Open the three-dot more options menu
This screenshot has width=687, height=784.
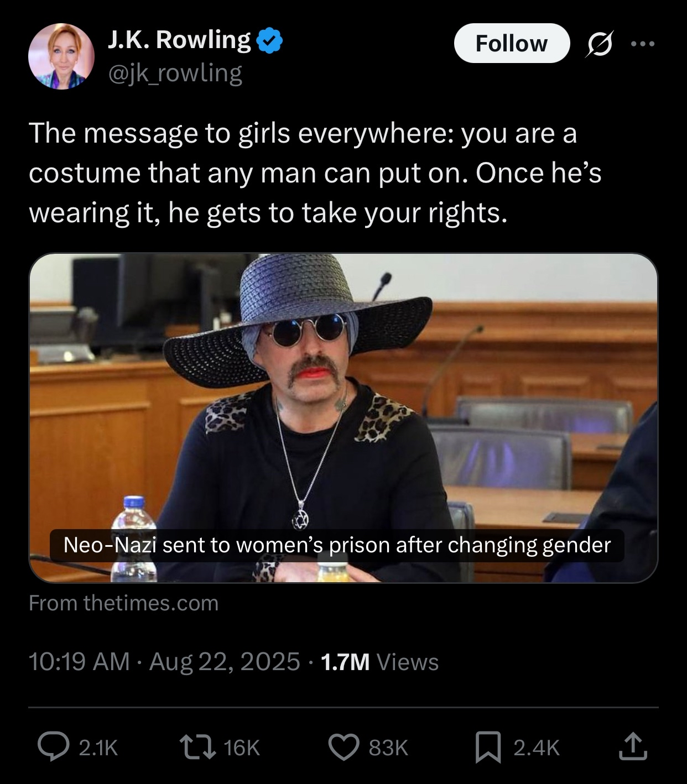click(643, 43)
